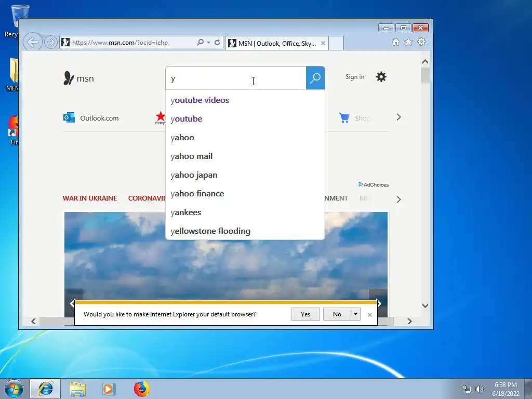Screen dimensions: 532x399
Task: Close the MSN browser tab
Action: pyautogui.click(x=323, y=43)
